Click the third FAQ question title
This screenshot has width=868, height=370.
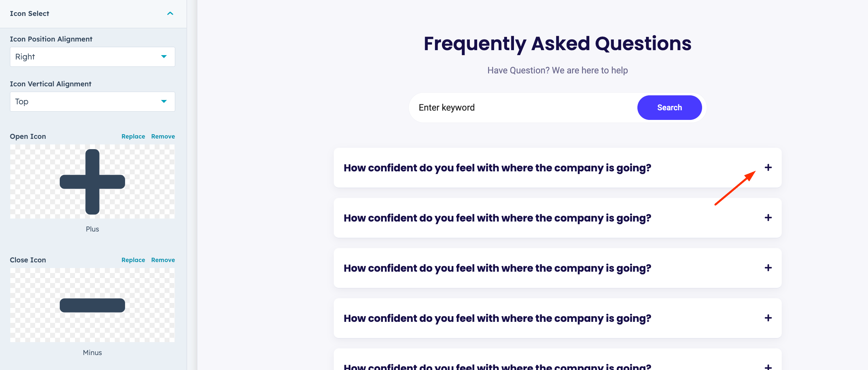pos(497,268)
